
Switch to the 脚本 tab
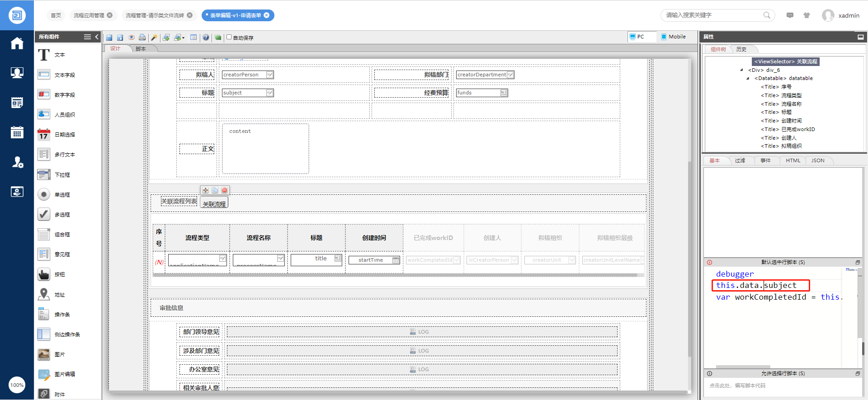pos(141,49)
